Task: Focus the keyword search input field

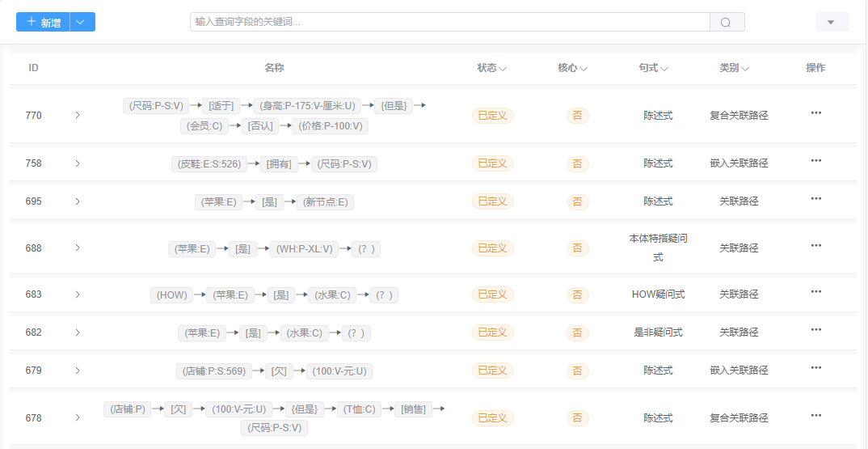Action: point(449,23)
